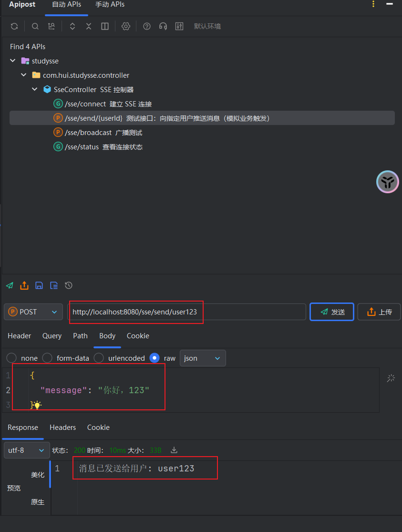Open the request history clock icon
Screen dimensions: 402x532
[69, 285]
